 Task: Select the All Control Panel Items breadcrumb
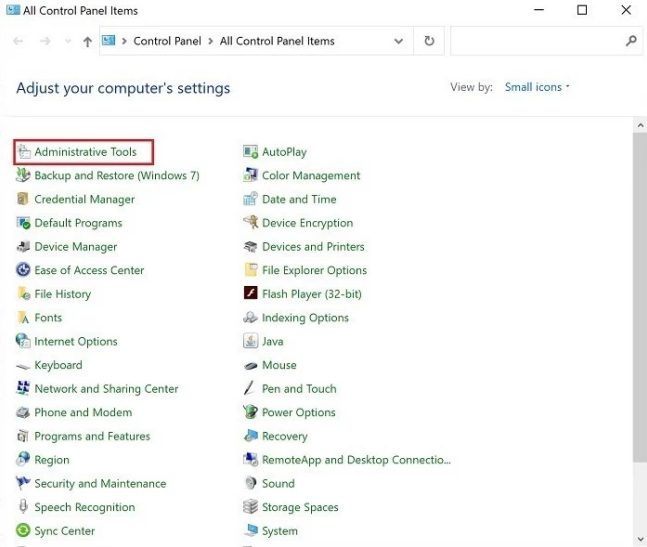(277, 41)
